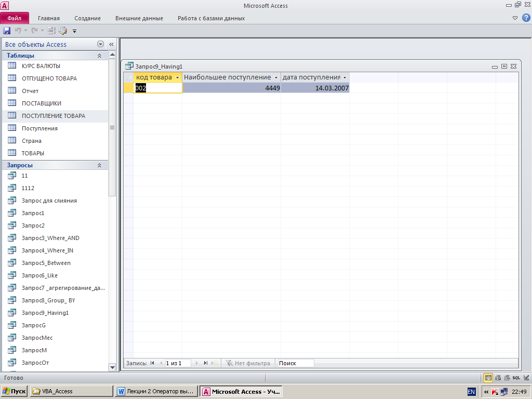Screen dimensions: 532x399
Task: Select query 11 in navigation pane
Action: coord(55,176)
